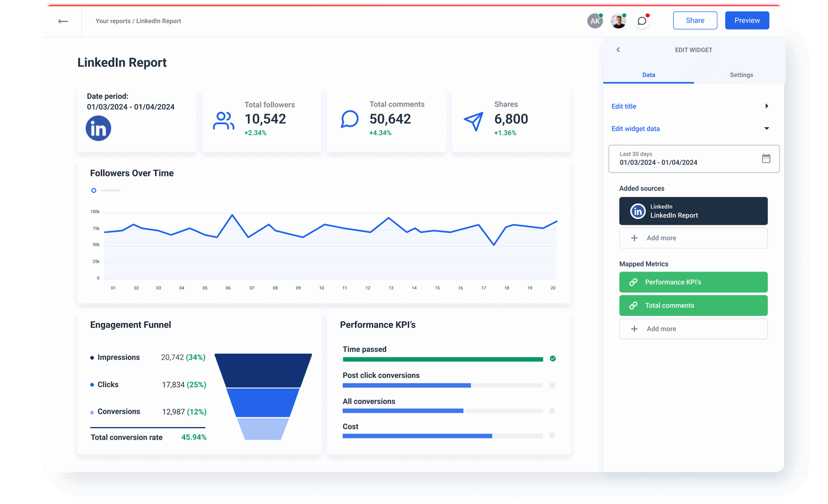This screenshot has width=828, height=504.
Task: Click the Share button
Action: (x=695, y=21)
